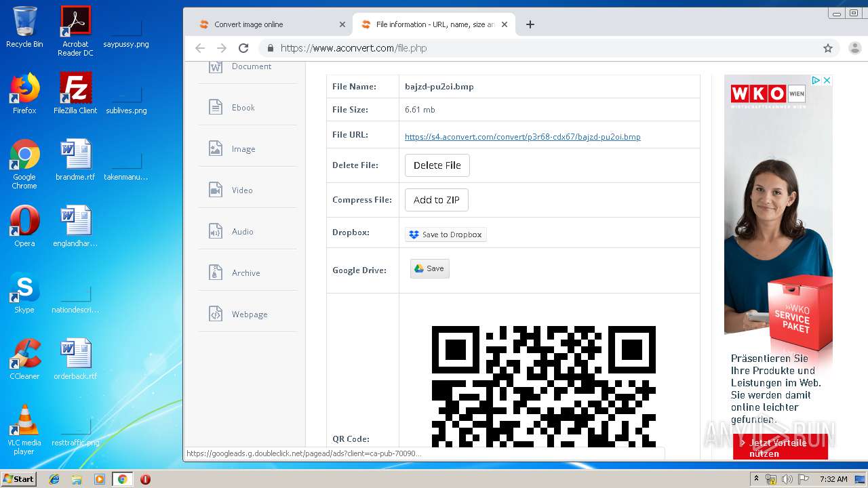Open brandme.rtf document
The width and height of the screenshot is (868, 488).
pyautogui.click(x=75, y=160)
